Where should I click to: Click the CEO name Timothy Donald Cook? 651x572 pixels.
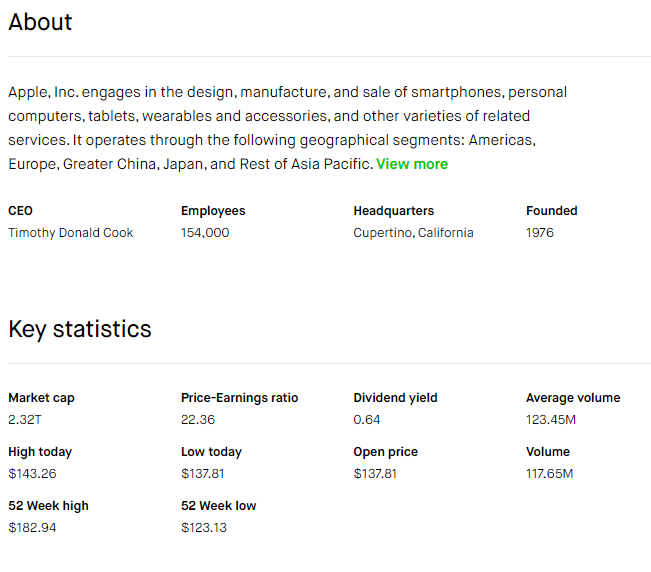click(x=70, y=233)
